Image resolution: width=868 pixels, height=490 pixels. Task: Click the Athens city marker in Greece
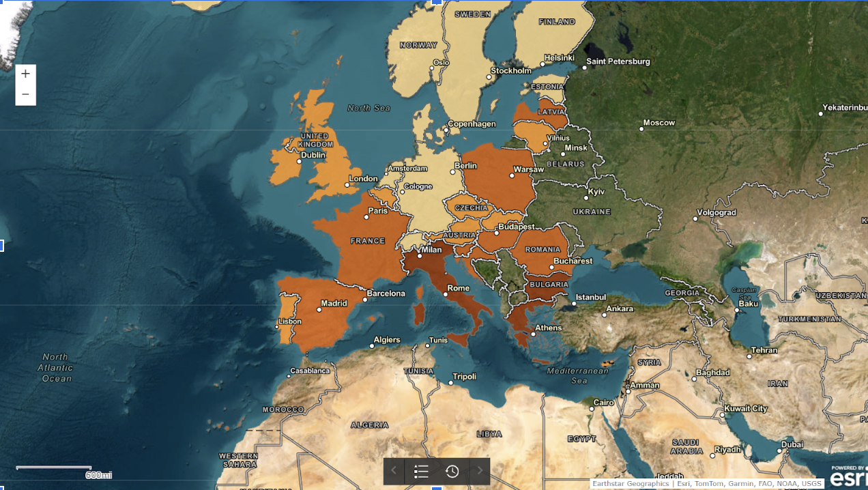530,334
